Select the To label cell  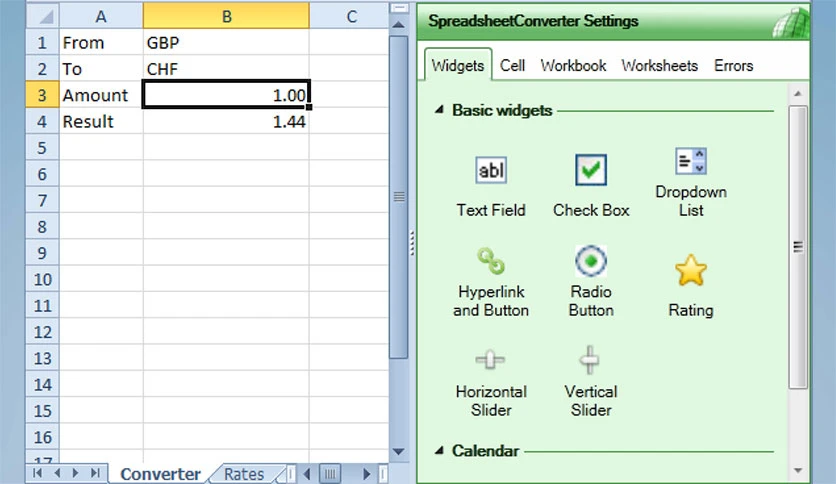click(101, 69)
